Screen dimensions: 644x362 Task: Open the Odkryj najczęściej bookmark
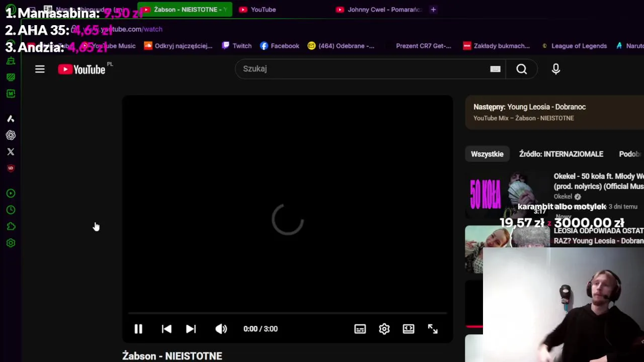click(x=178, y=46)
